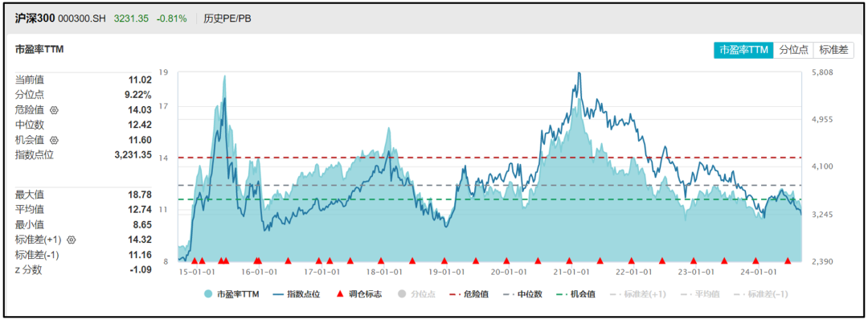Switch to the 分位点 tab

tap(793, 50)
